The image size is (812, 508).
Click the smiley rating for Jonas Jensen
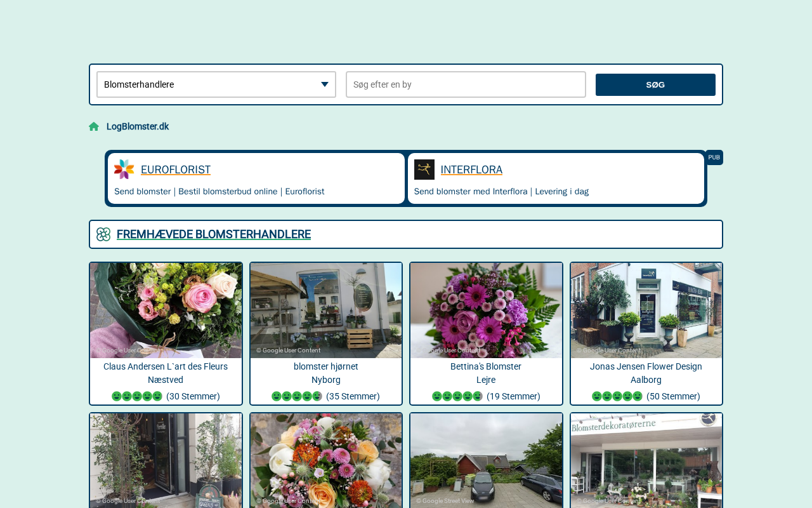pyautogui.click(x=617, y=396)
